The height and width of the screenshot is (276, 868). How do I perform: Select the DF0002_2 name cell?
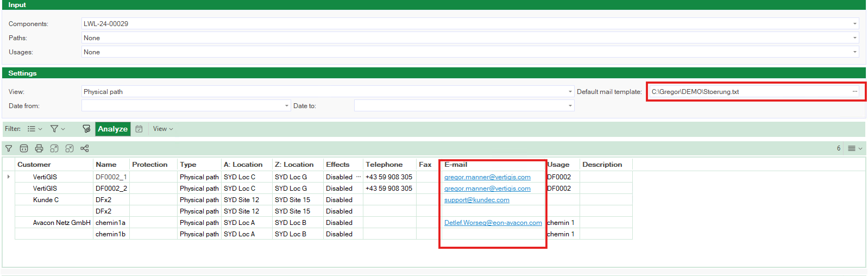[x=111, y=189]
